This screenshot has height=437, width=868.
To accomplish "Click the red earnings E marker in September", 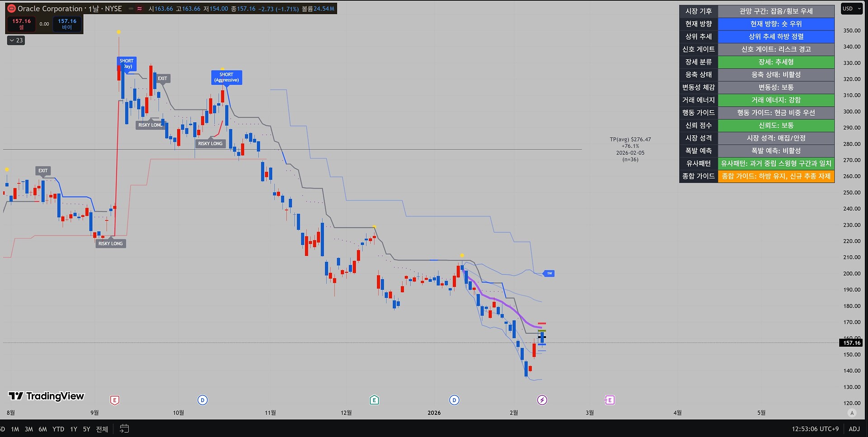I will (115, 400).
